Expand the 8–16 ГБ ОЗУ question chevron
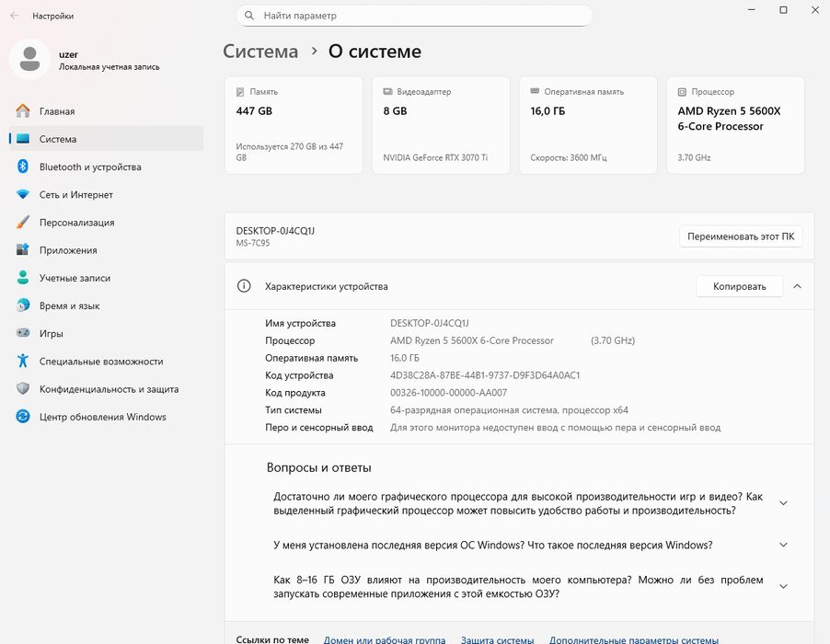Screen dimensions: 830x644 (x=783, y=586)
